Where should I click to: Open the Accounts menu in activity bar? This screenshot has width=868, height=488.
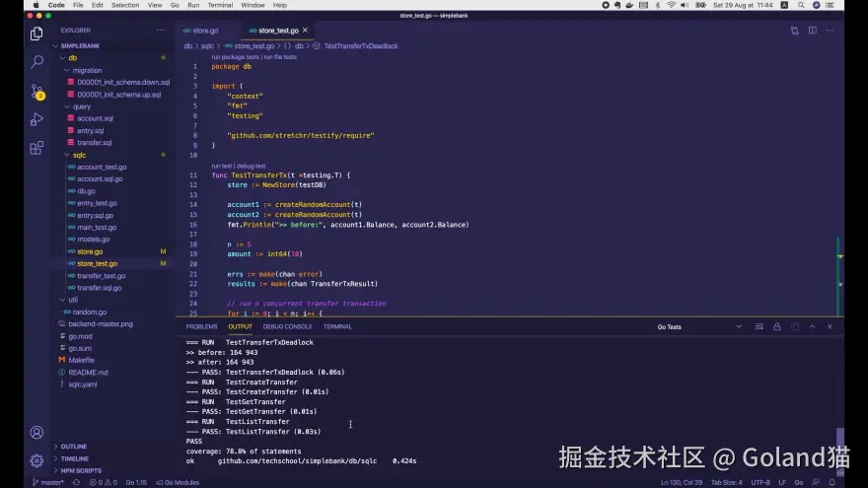[x=36, y=432]
